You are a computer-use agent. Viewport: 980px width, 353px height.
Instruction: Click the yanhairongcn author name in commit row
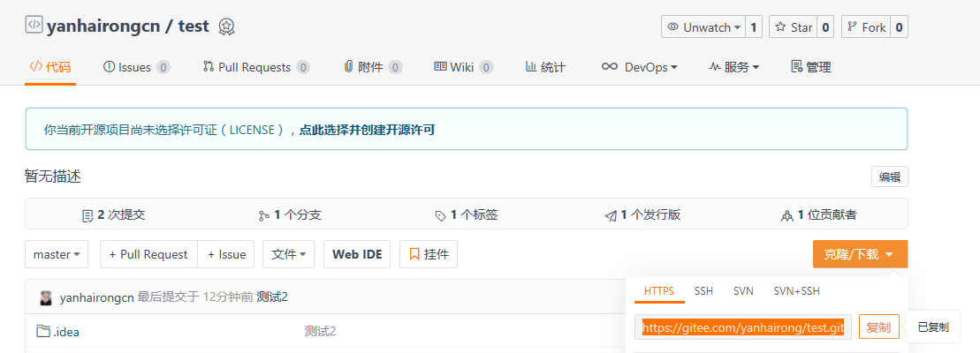click(x=96, y=297)
